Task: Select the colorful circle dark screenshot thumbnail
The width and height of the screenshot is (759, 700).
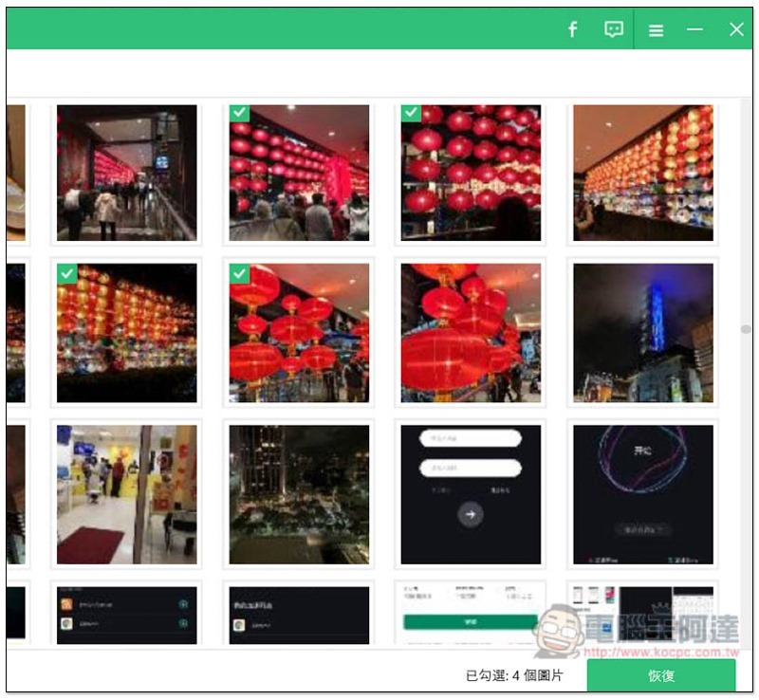Action: (643, 495)
